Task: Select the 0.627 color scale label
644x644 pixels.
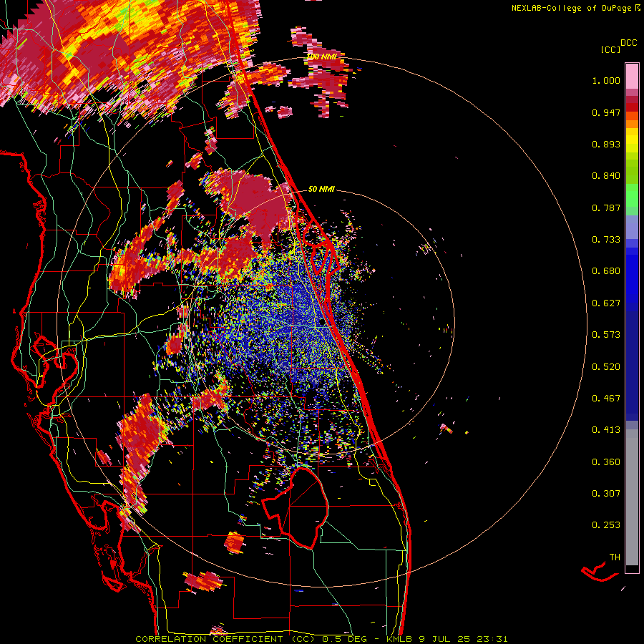Action: pyautogui.click(x=606, y=303)
